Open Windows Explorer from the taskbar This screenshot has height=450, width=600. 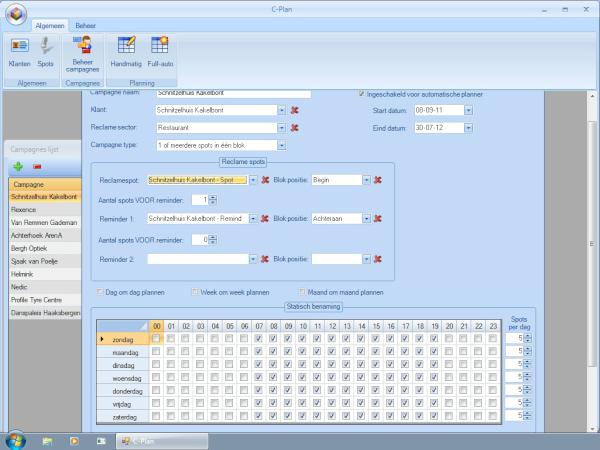click(x=47, y=441)
